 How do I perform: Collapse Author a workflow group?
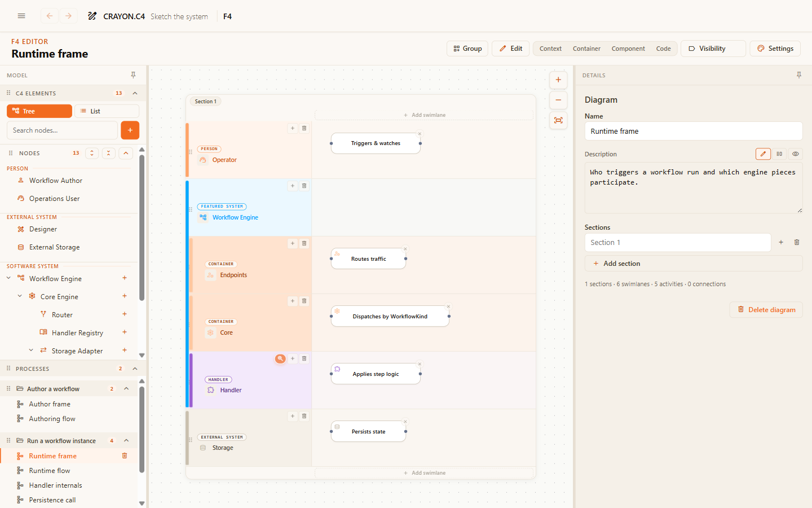[126, 389]
